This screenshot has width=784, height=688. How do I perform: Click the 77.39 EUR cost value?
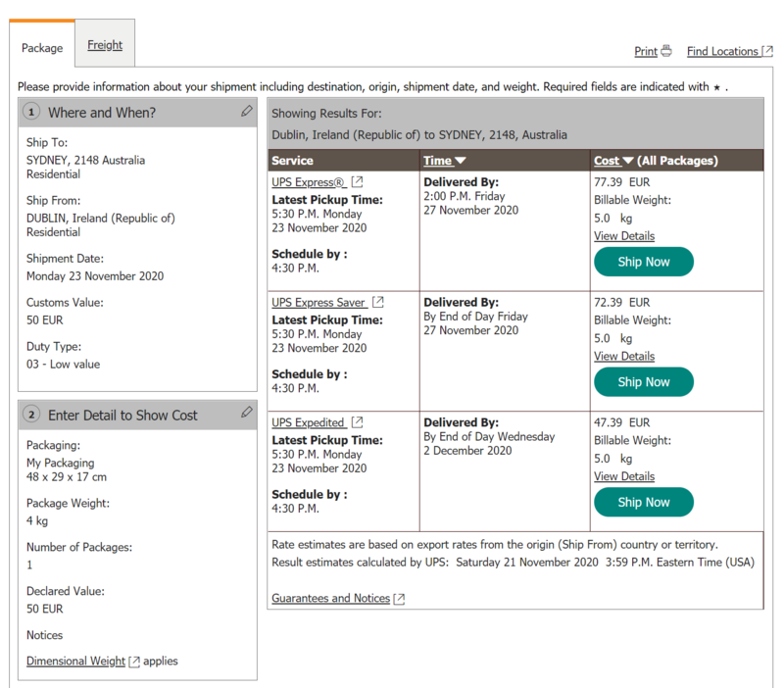[622, 182]
